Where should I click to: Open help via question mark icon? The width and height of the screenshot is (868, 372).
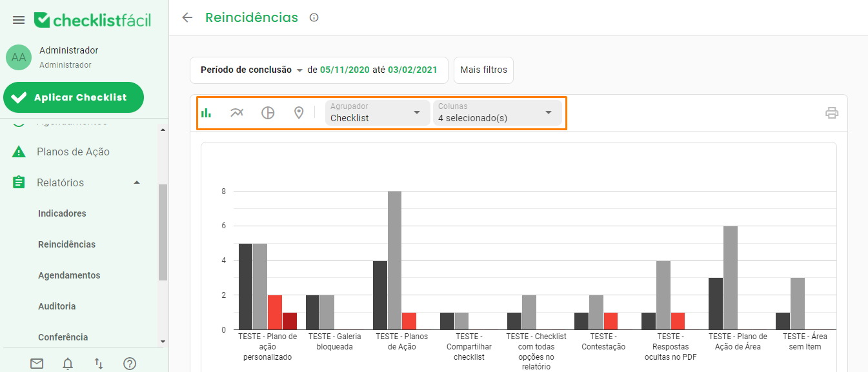click(130, 364)
